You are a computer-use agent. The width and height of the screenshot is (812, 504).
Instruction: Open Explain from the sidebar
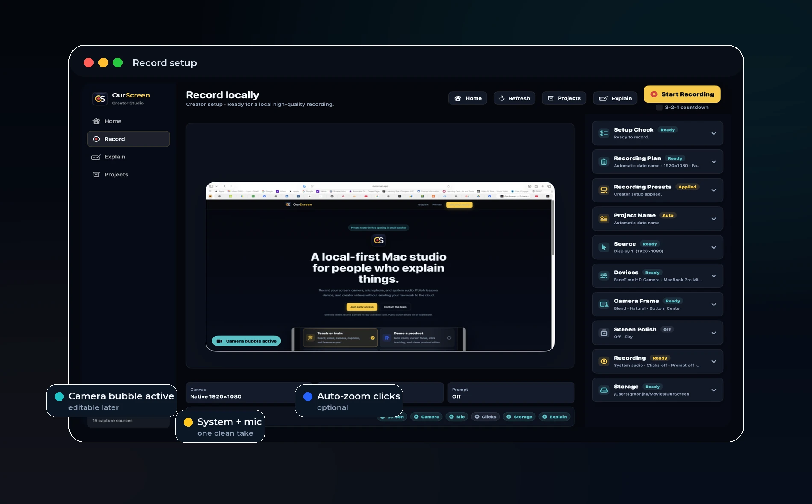(128, 157)
